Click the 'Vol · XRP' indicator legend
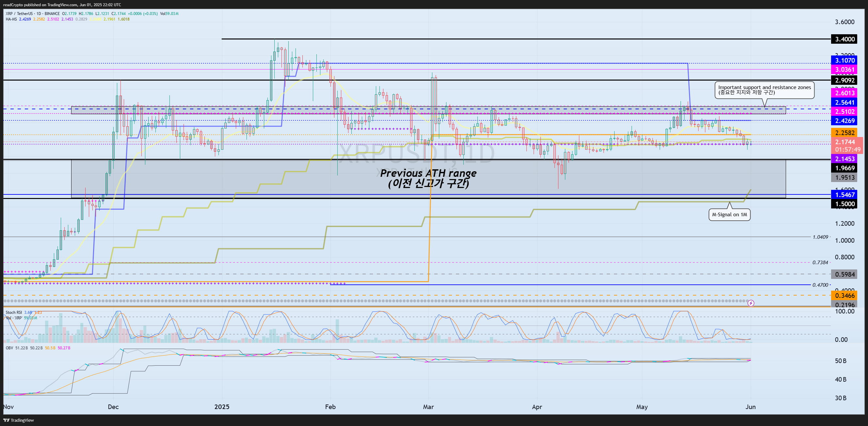Screen dimensions: 868x426 coord(14,318)
